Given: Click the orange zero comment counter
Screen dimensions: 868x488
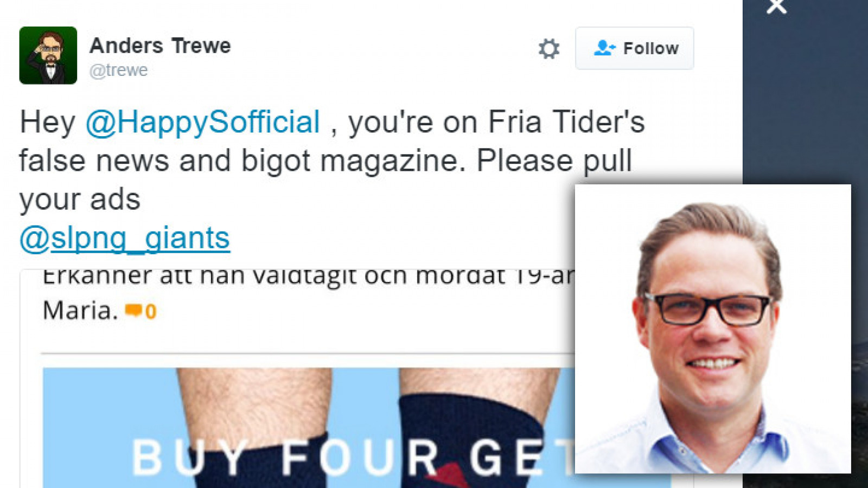Looking at the screenshot, I should tap(151, 311).
